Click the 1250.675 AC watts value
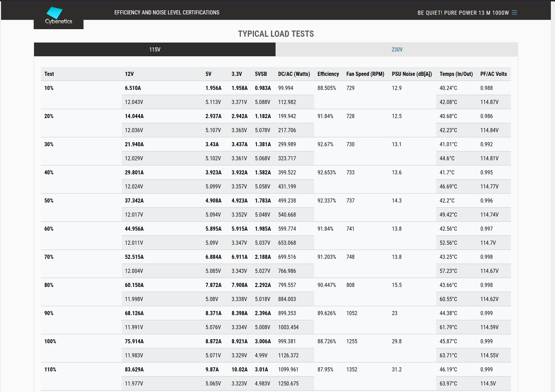The image size is (555, 392). tap(289, 383)
